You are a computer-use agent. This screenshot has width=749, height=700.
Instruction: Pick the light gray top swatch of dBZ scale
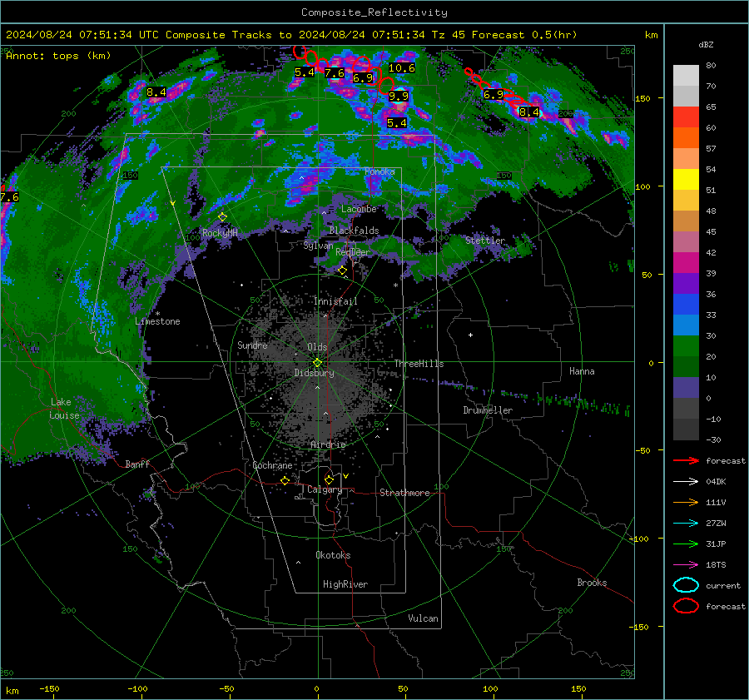coord(686,76)
